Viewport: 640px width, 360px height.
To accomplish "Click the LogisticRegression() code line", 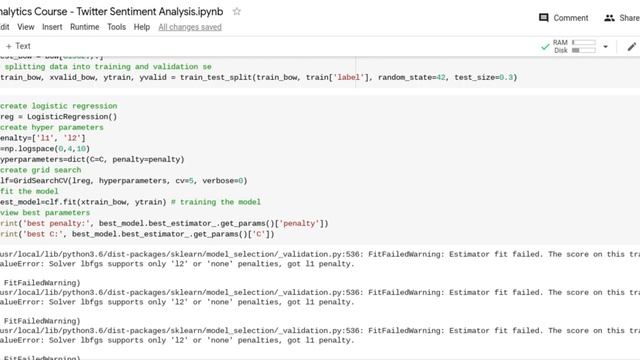I will click(x=59, y=117).
